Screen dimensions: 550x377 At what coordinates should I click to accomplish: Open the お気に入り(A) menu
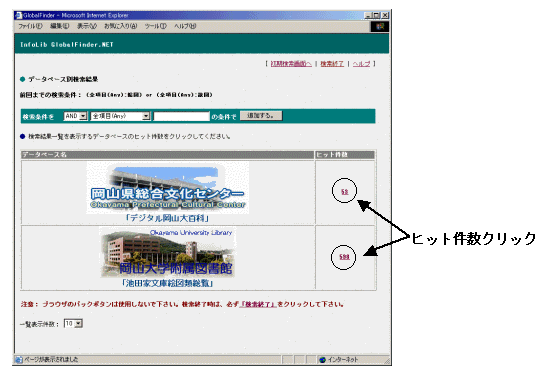click(x=120, y=26)
